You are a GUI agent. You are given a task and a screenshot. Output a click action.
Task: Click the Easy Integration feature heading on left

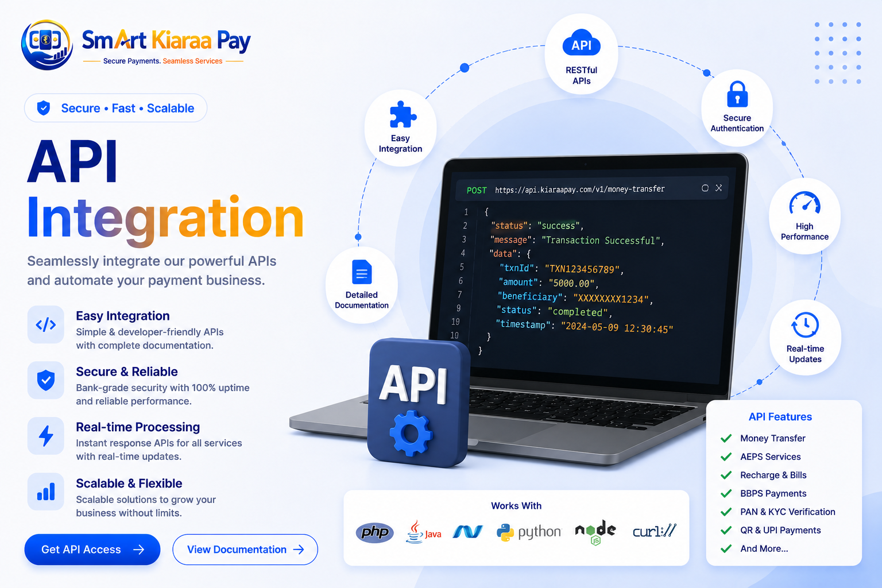(x=123, y=316)
